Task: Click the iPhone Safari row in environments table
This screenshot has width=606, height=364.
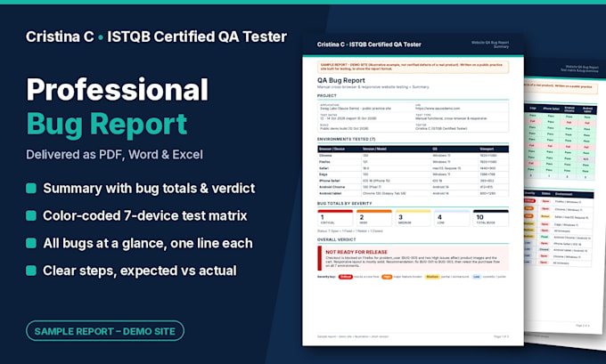Action: pos(413,181)
